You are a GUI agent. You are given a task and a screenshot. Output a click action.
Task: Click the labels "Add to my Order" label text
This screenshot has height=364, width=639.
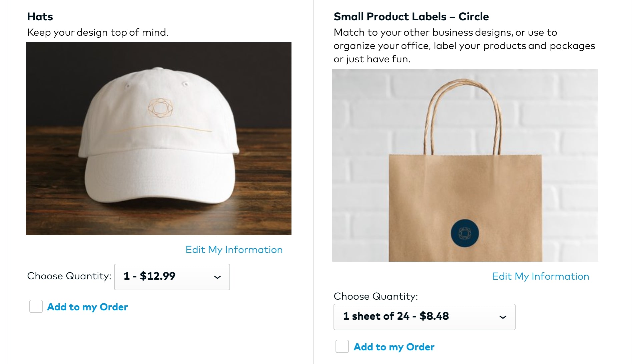tap(394, 347)
